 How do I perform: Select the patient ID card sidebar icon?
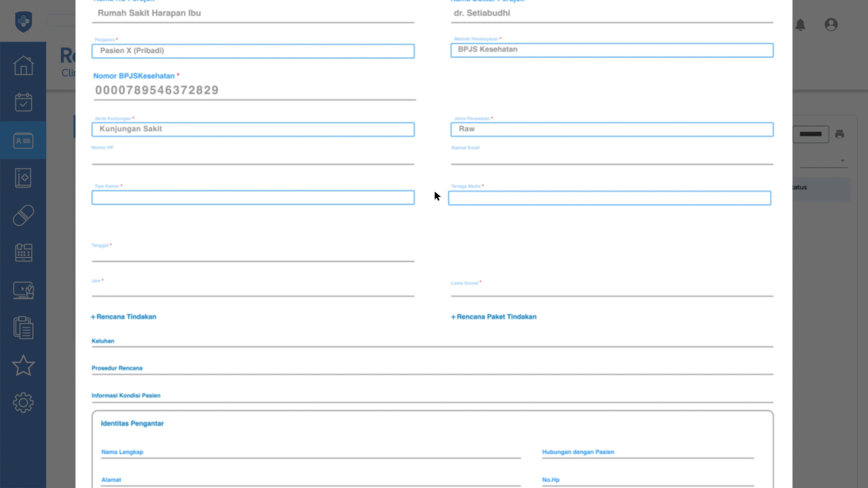(x=23, y=140)
